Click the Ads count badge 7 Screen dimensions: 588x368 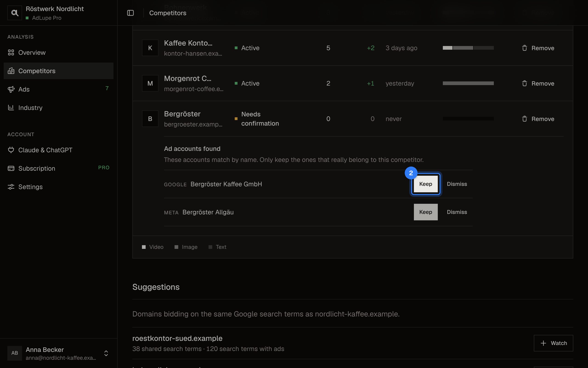(x=107, y=88)
